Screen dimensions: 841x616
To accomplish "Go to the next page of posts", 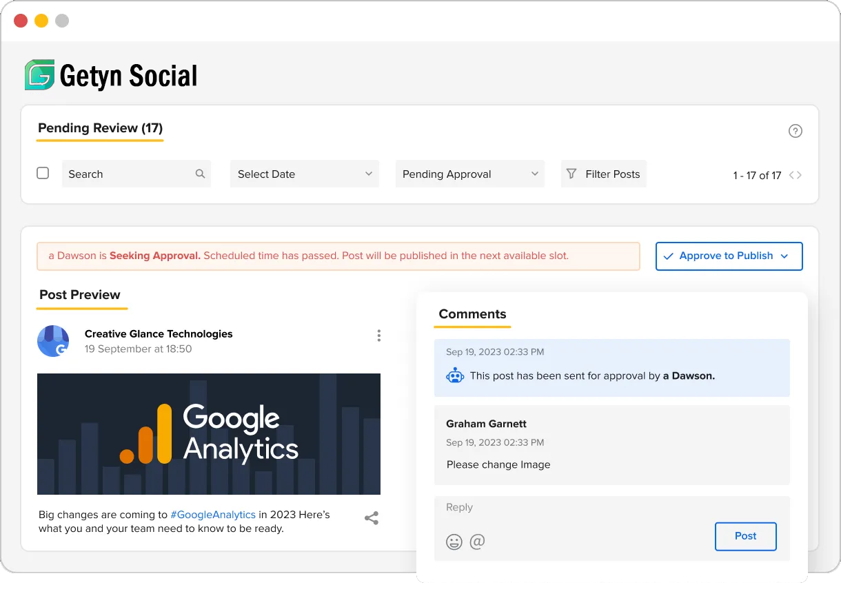I will coord(799,175).
